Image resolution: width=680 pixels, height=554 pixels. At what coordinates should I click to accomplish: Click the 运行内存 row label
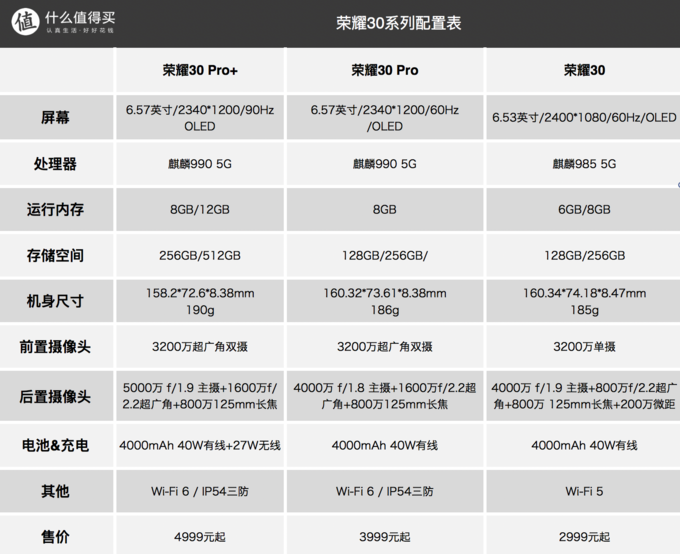[55, 210]
